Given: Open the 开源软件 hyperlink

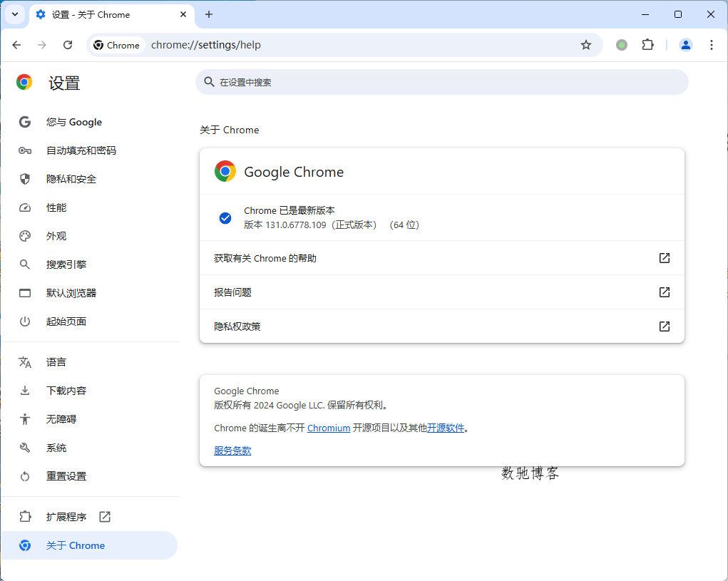Looking at the screenshot, I should coord(445,428).
